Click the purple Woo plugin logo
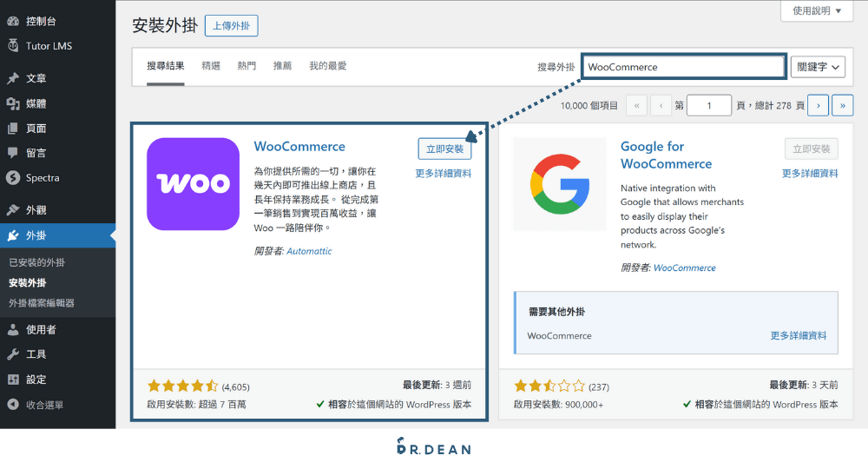Viewport: 868px width, 469px height. 194,184
